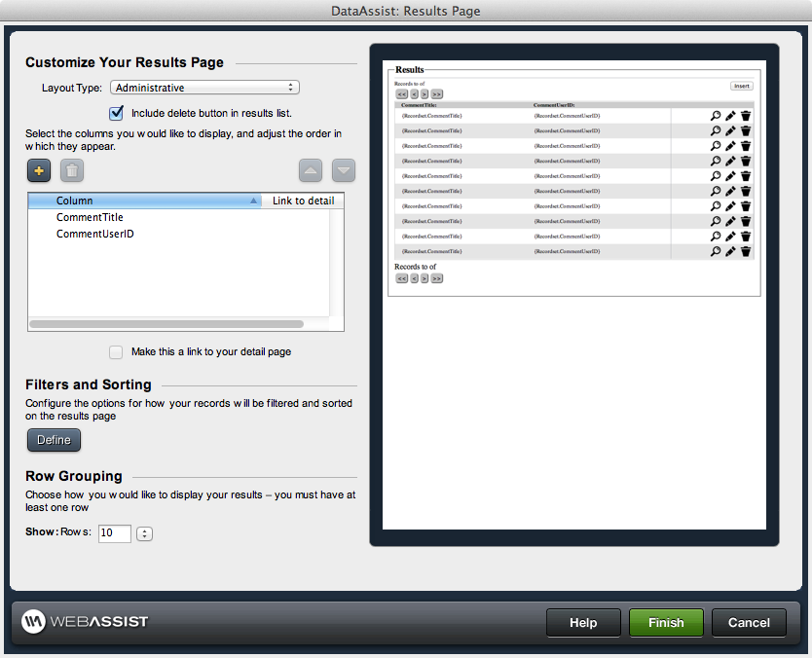Toggle the Include delete button checkbox on again
Image resolution: width=812 pixels, height=658 pixels.
[116, 112]
